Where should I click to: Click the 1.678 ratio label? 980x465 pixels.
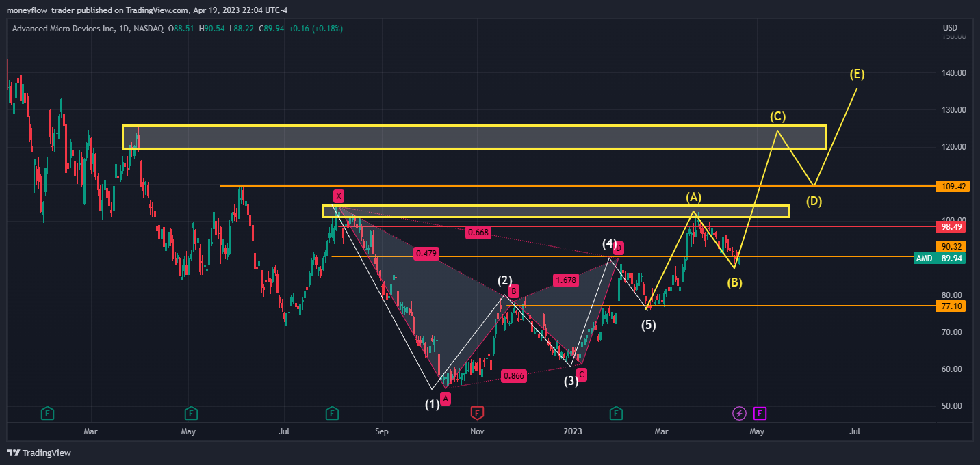click(566, 280)
